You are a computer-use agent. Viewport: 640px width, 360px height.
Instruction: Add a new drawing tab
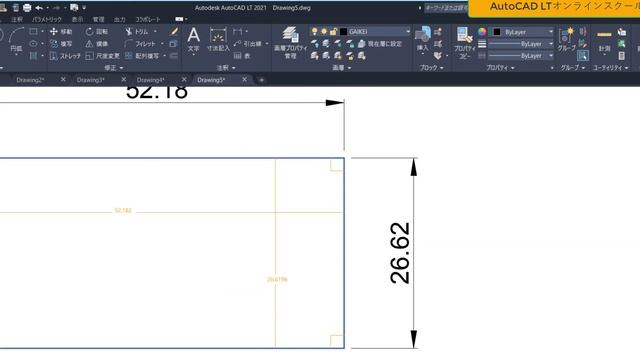coord(262,80)
